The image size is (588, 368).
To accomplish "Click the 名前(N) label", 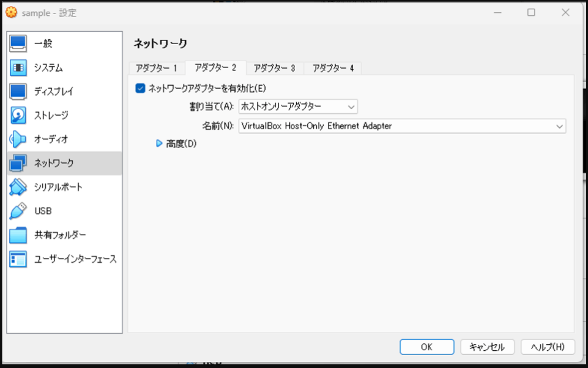I will [218, 126].
